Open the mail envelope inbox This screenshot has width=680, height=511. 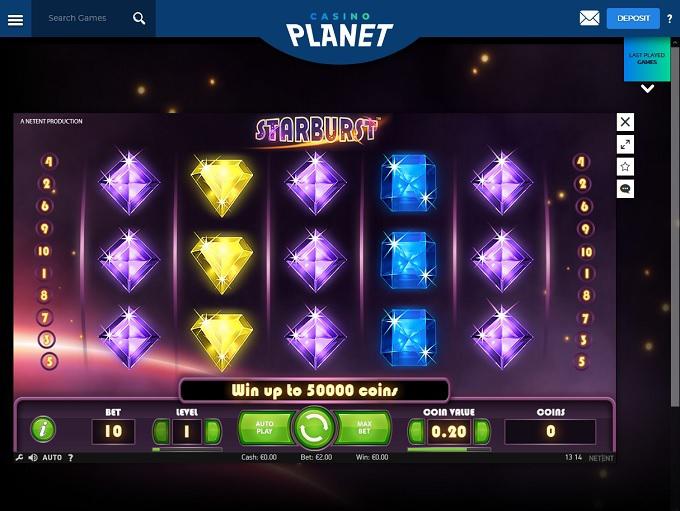click(x=589, y=18)
